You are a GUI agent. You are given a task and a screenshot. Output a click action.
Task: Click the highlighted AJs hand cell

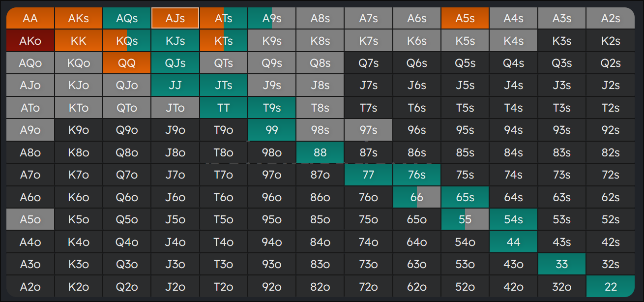point(175,18)
